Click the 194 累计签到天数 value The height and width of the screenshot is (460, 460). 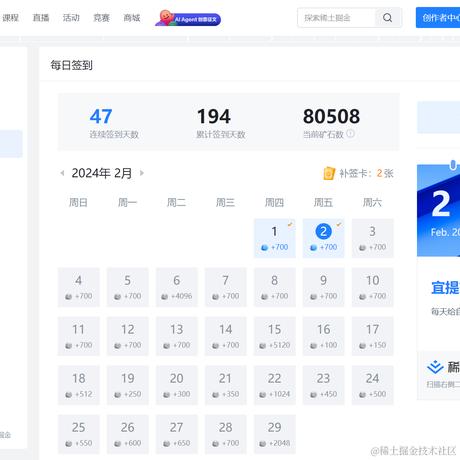214,116
